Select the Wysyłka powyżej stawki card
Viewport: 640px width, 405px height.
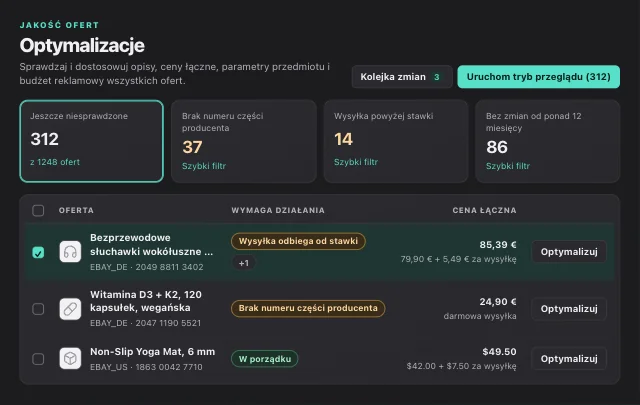click(x=396, y=141)
